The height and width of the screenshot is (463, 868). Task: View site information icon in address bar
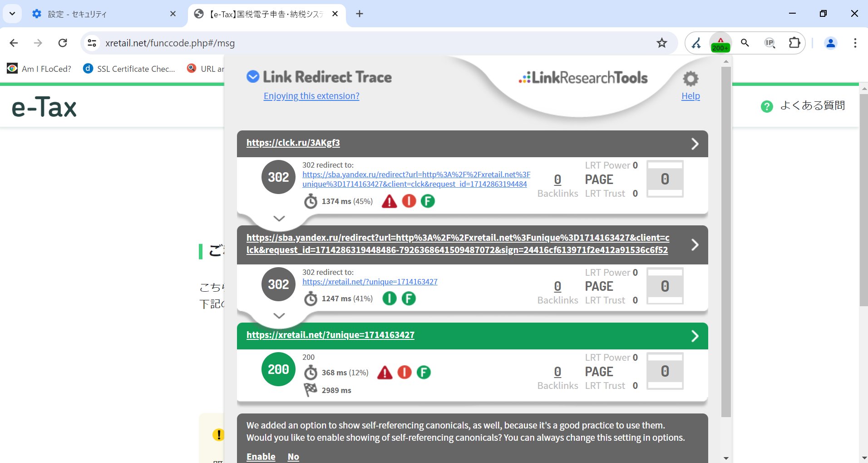click(92, 43)
